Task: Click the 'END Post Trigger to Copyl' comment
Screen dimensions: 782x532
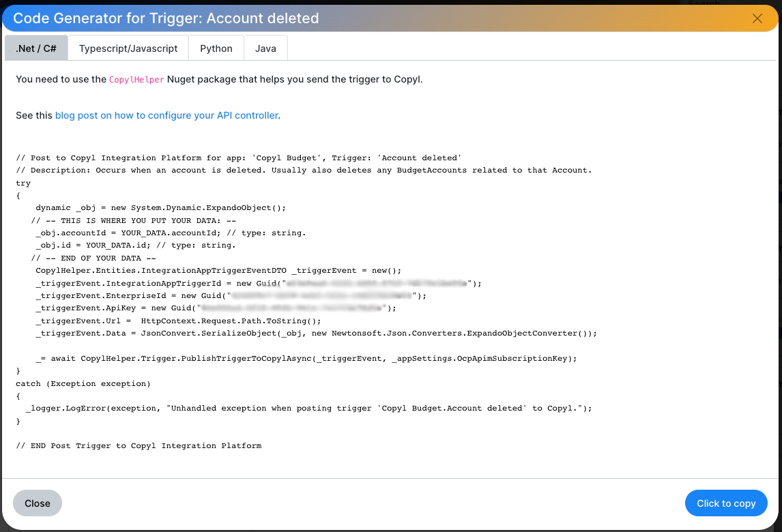Action: tap(139, 446)
